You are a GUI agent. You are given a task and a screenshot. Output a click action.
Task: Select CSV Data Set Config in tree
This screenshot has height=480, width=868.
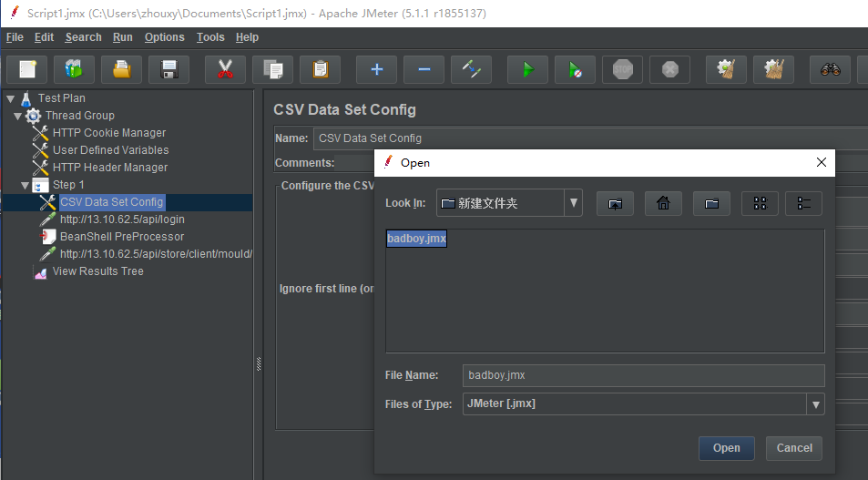tap(112, 202)
